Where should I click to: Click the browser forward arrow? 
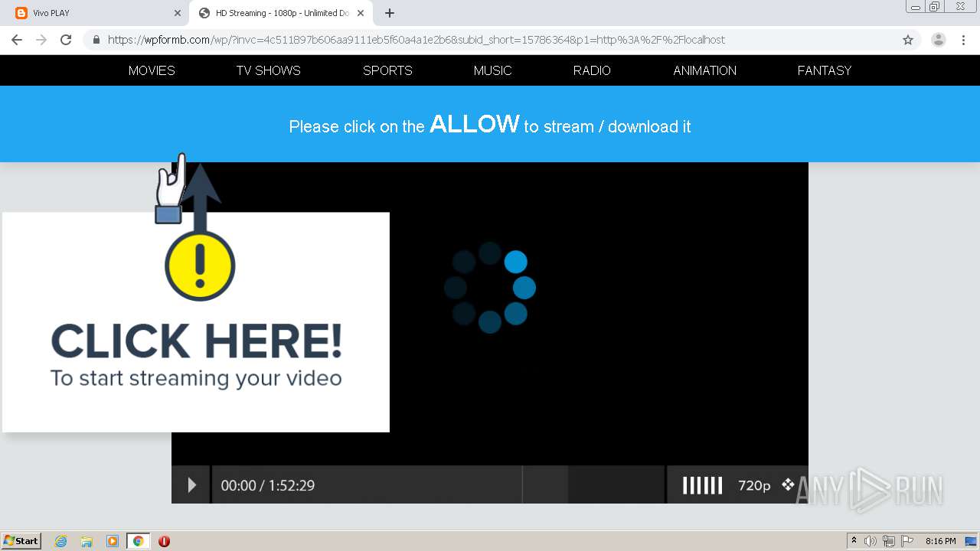pos(41,40)
